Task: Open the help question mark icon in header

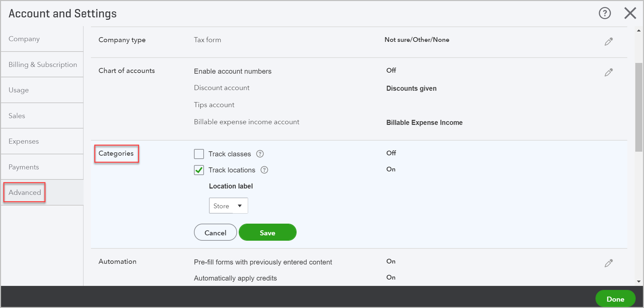Action: pyautogui.click(x=605, y=13)
